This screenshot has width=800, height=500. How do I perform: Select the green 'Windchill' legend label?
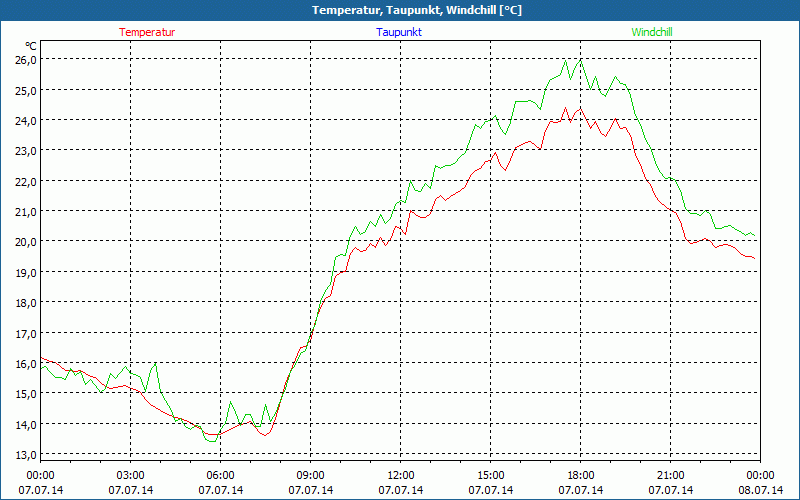coord(652,32)
